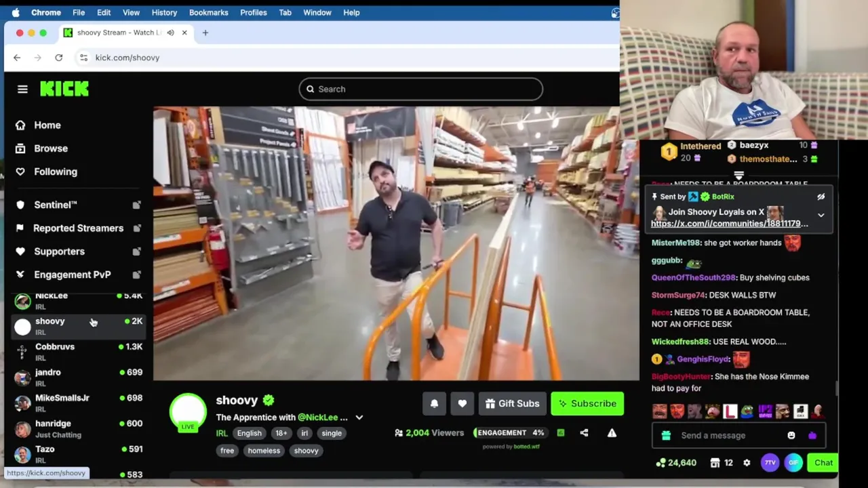Open Supporters external link icon
The height and width of the screenshot is (488, 868).
point(136,251)
